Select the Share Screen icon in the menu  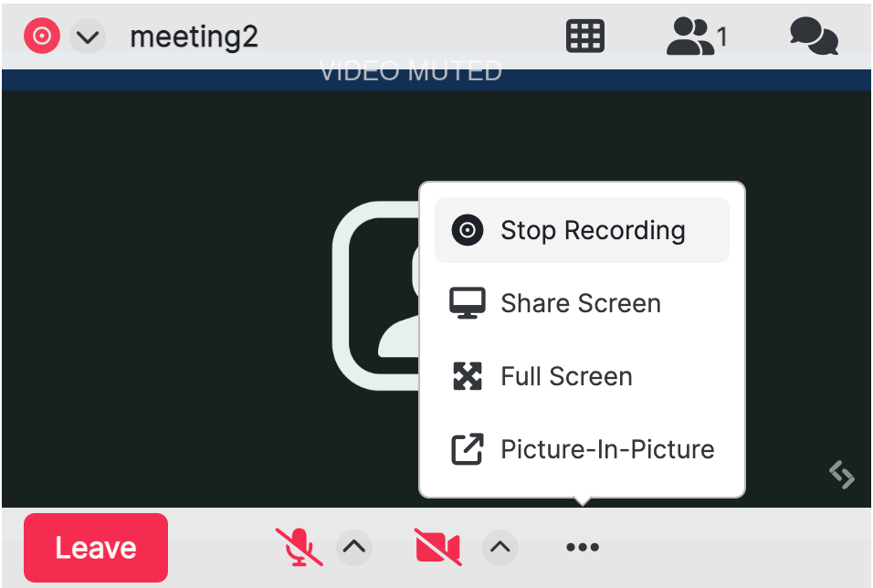pyautogui.click(x=467, y=302)
